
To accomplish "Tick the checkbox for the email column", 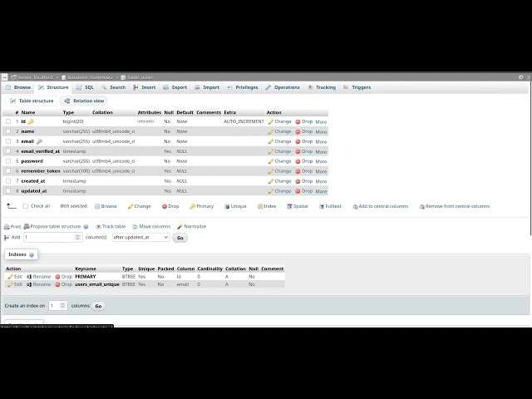I will click(8, 141).
